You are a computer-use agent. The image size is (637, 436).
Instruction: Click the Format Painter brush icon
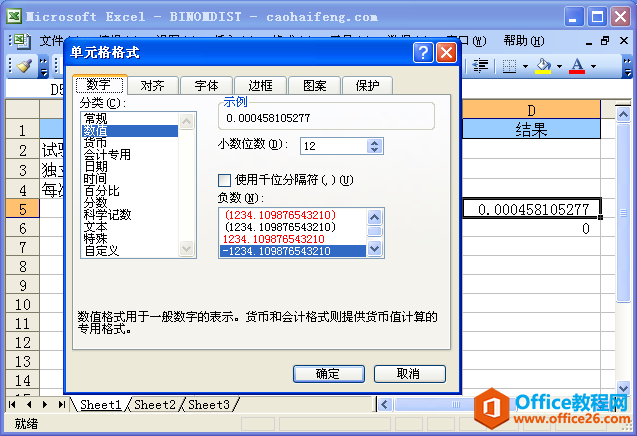click(24, 66)
